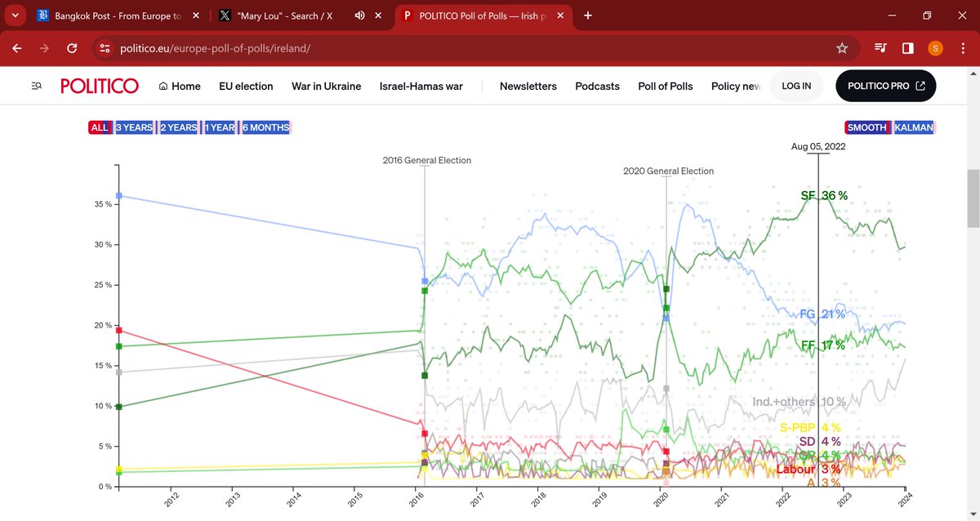Screen dimensions: 980x521
Task: Select the 6 MONTHS time range
Action: 265,127
